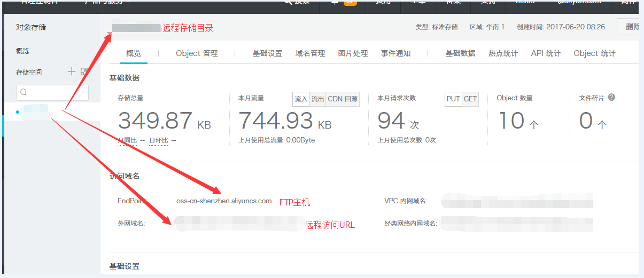Viewport: 644px width, 278px height.
Task: Click into the bucket search input field
Action: pos(56,92)
